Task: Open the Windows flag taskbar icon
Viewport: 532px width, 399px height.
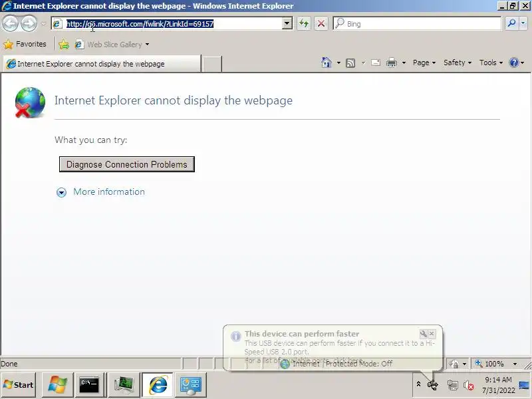Action: 57,385
